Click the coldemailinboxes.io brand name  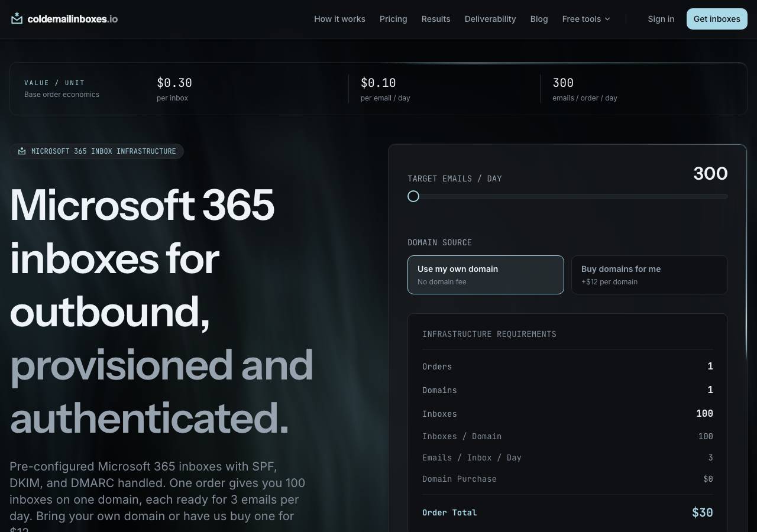[x=72, y=19]
